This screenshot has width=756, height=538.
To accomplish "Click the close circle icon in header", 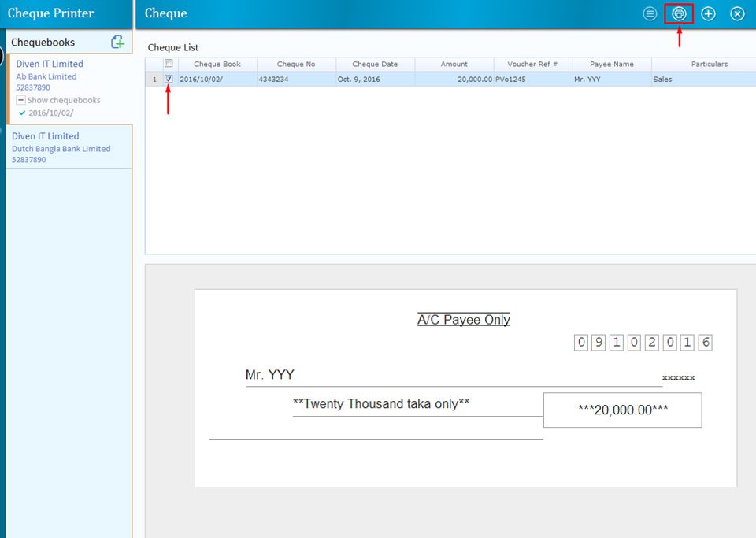I will click(737, 13).
